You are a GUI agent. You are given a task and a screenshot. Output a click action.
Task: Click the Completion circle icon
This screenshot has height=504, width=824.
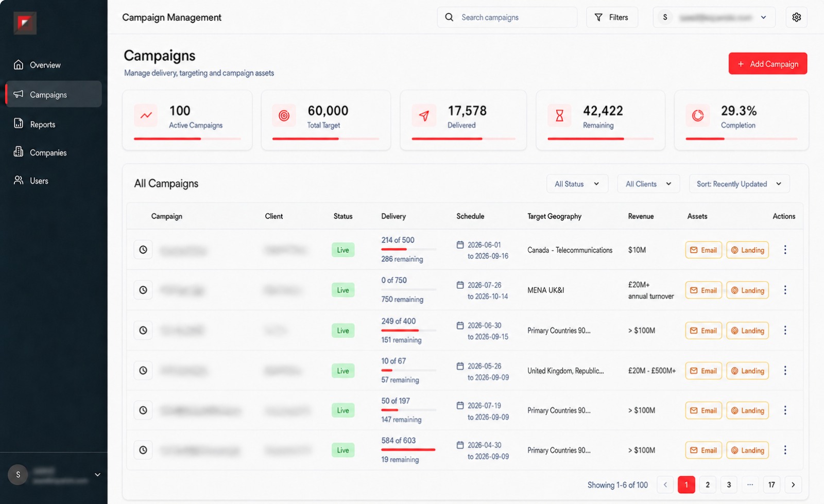coord(698,115)
